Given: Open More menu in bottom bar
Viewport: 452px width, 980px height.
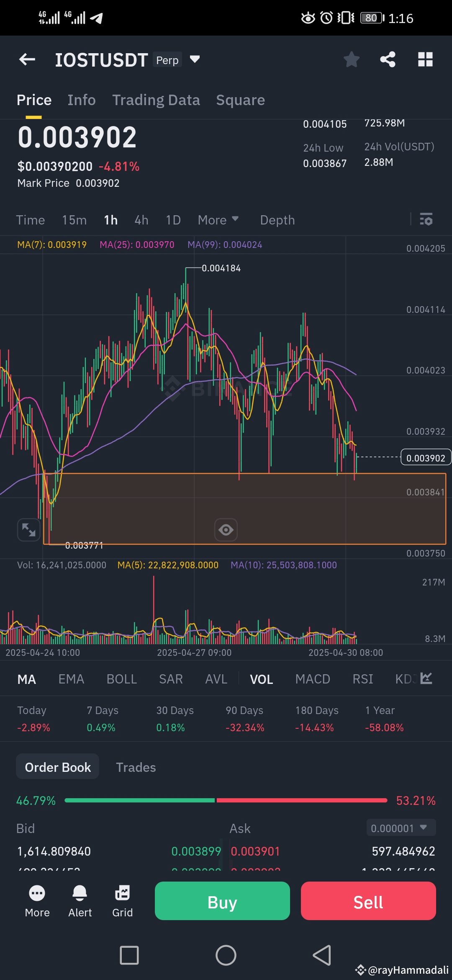Looking at the screenshot, I should point(37,901).
